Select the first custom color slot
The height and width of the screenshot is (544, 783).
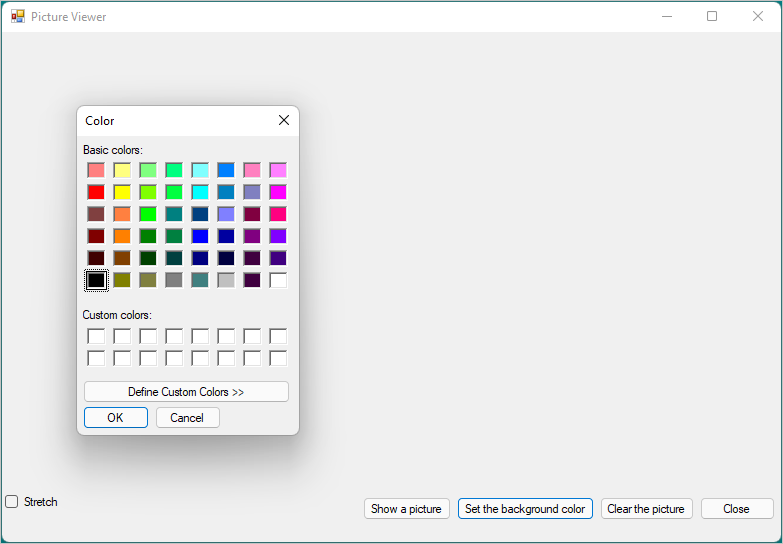96,336
